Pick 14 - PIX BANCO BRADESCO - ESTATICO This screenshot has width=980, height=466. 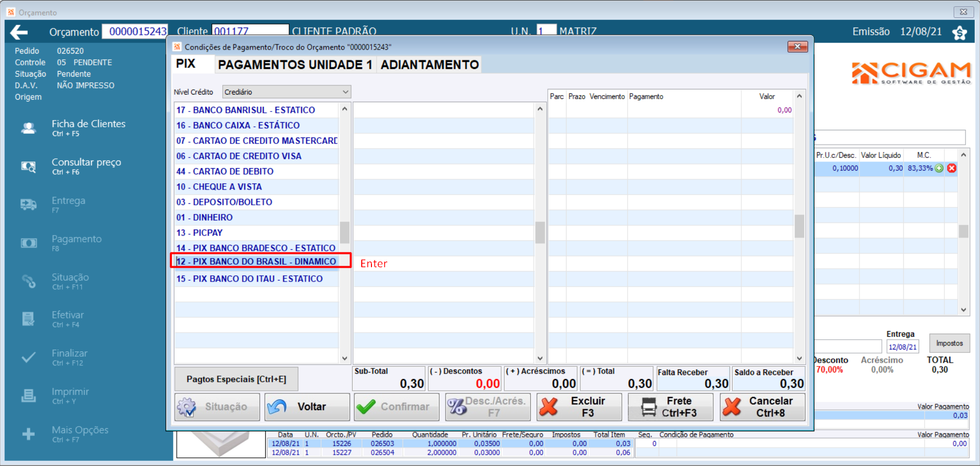pyautogui.click(x=256, y=247)
